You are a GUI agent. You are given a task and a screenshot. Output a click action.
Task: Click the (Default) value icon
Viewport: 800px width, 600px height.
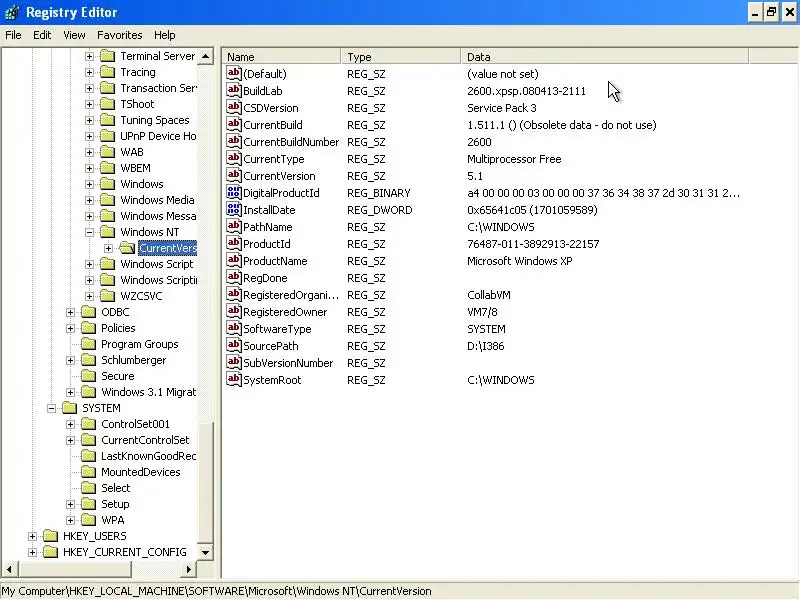(x=234, y=73)
